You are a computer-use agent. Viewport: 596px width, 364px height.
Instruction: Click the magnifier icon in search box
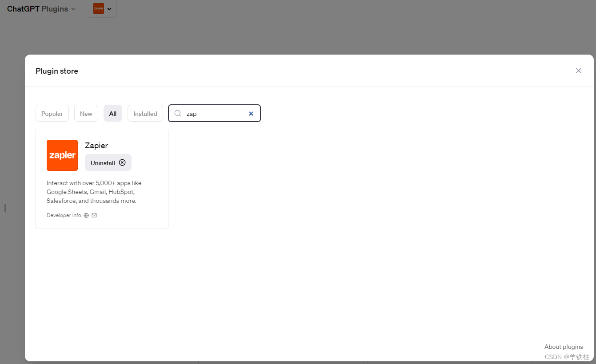click(178, 113)
